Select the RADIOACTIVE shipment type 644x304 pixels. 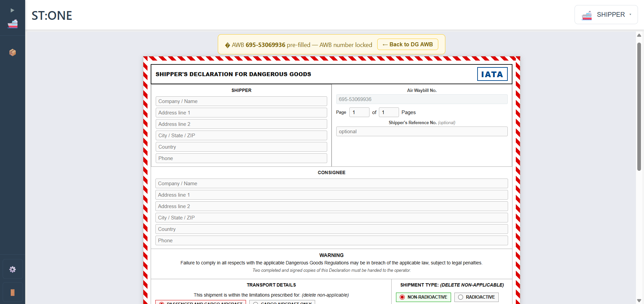click(477, 297)
